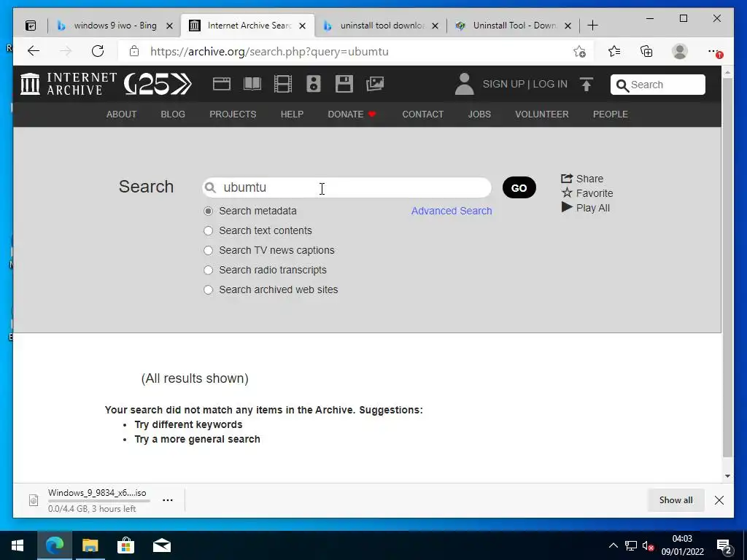Open the PROJECTS menu item
This screenshot has width=747, height=560.
point(233,114)
